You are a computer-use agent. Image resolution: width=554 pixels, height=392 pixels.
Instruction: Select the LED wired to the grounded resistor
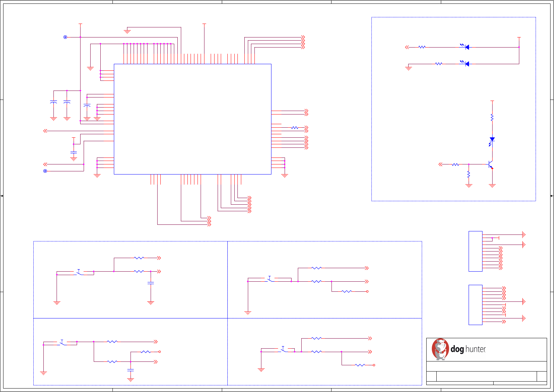(465, 63)
